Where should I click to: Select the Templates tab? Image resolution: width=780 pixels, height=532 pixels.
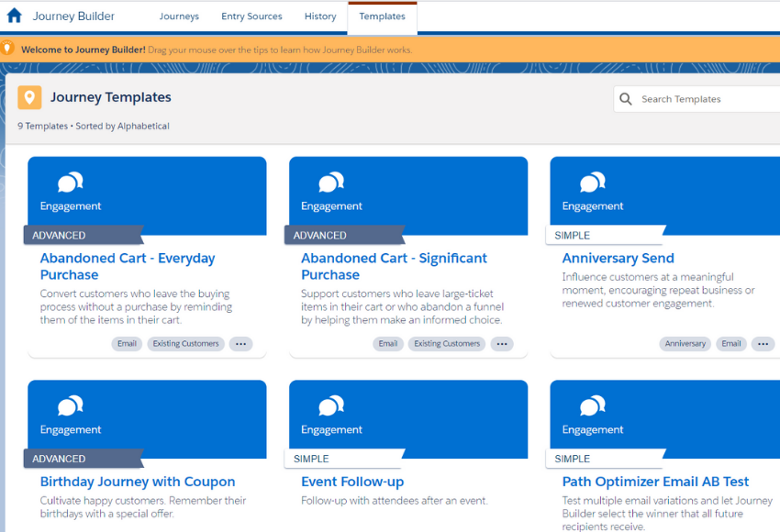pos(382,17)
